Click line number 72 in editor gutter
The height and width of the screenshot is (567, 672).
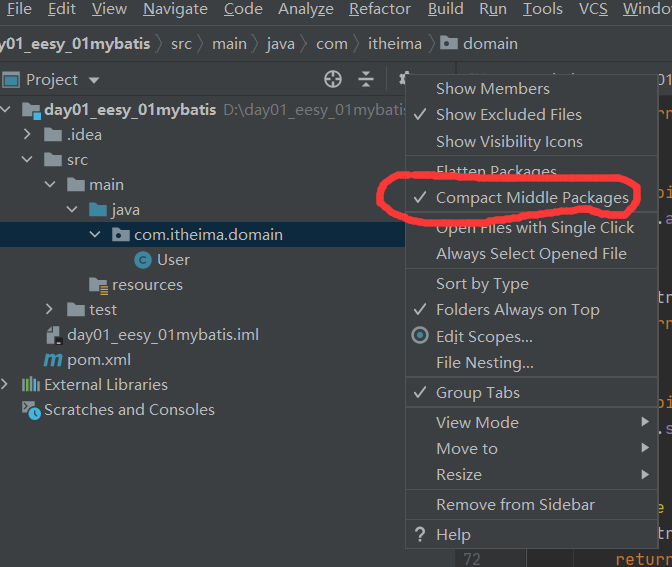tap(472, 559)
